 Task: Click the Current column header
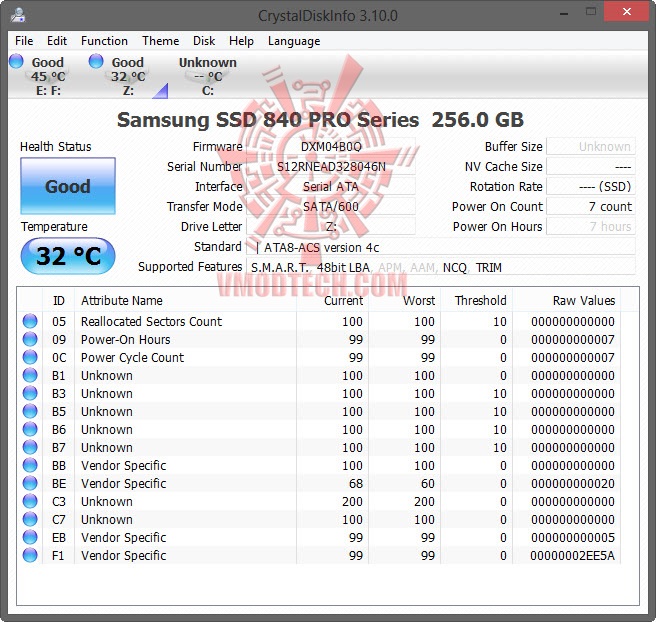click(332, 300)
